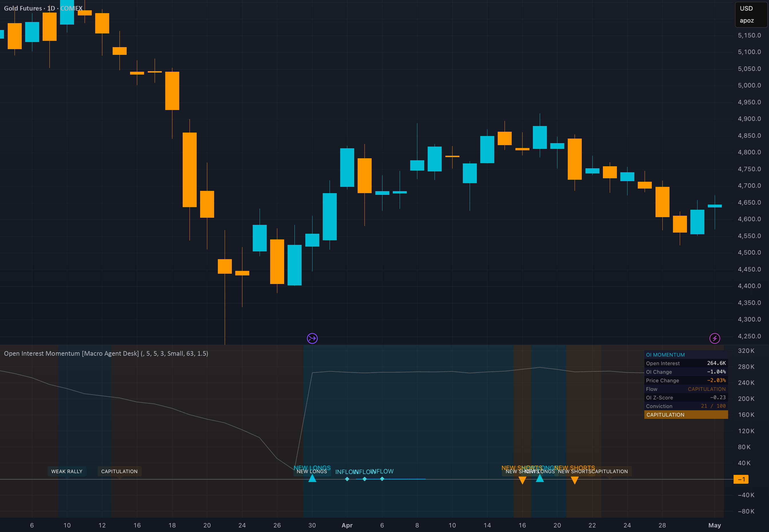The width and height of the screenshot is (769, 532).
Task: Click the 320K label on indicator axis
Action: click(746, 351)
